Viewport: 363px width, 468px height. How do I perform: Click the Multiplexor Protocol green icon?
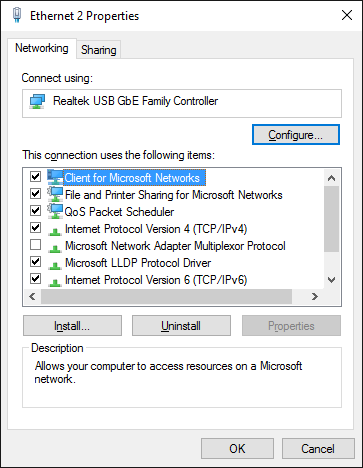coord(55,248)
